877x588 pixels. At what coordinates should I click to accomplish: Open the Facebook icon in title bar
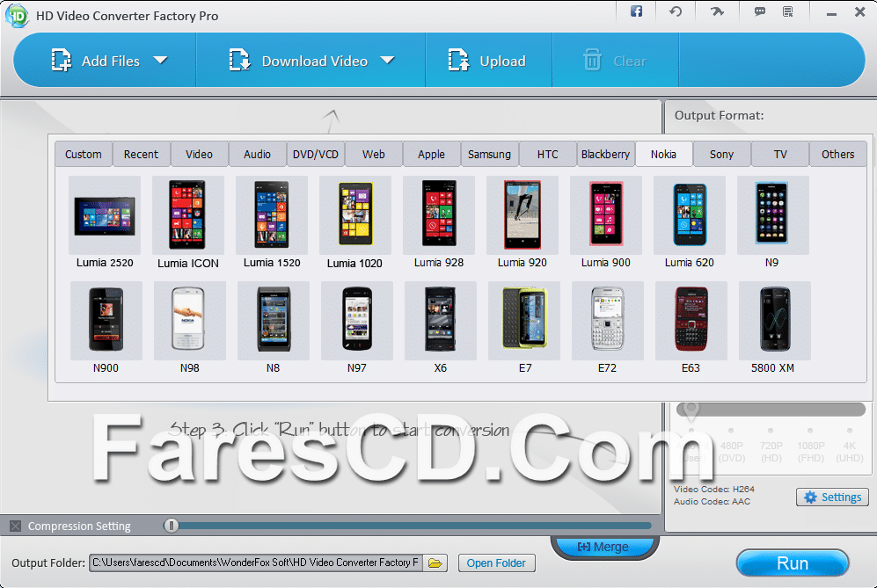637,11
